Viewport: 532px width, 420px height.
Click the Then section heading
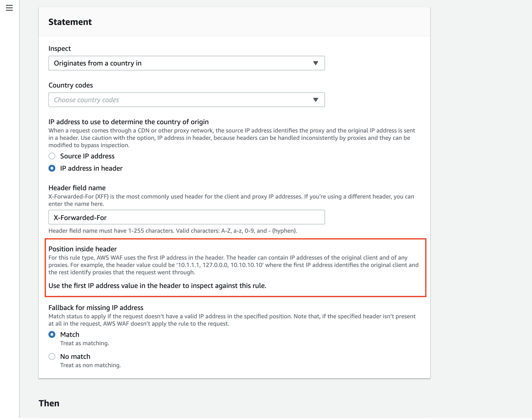pyautogui.click(x=49, y=403)
